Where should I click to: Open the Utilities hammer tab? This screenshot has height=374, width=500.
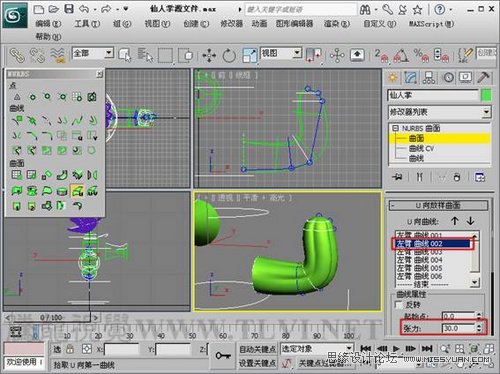click(483, 78)
